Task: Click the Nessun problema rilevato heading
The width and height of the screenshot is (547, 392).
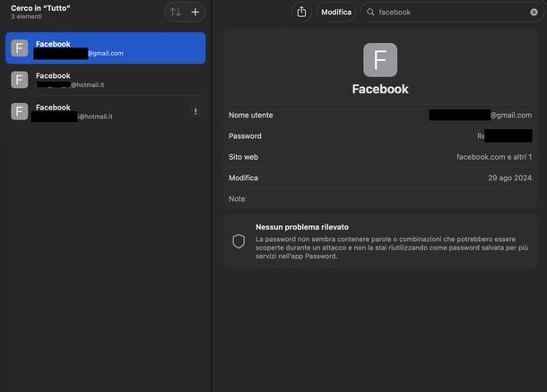Action: point(302,227)
